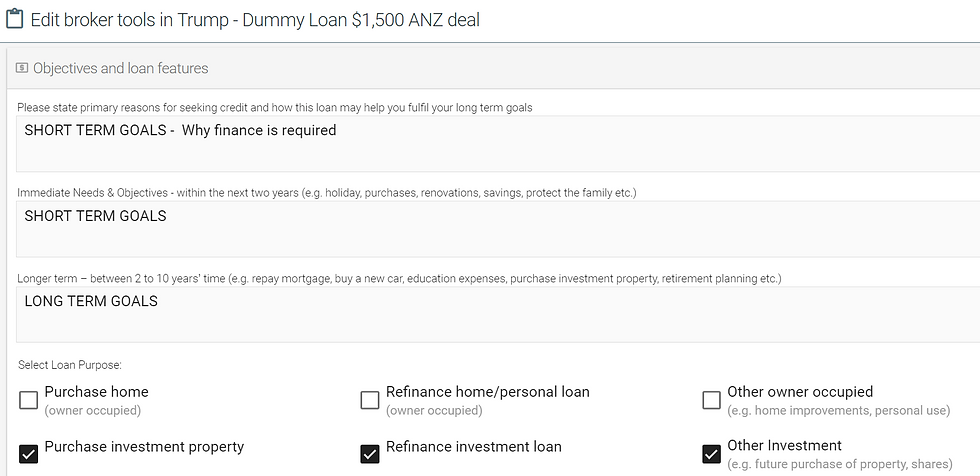Tick the Purchase home checkbox

coord(29,400)
